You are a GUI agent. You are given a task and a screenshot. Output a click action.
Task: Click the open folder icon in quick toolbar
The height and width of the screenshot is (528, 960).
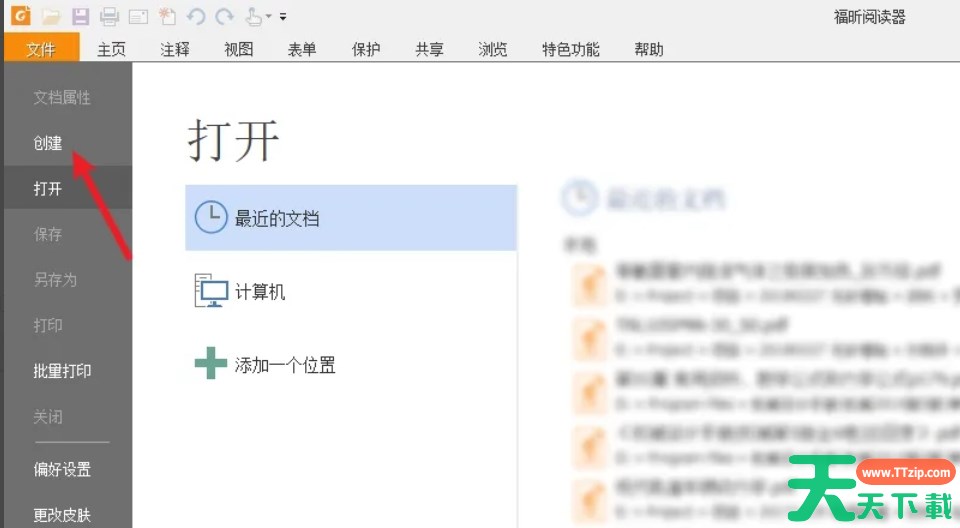coord(51,17)
